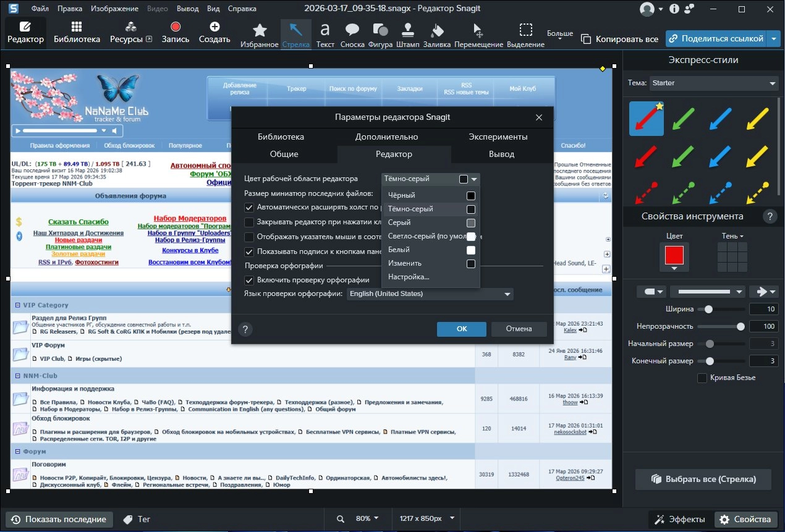Select the Избранное (Favorites) star tool
Screen dimensions: 785x532
pos(260,35)
